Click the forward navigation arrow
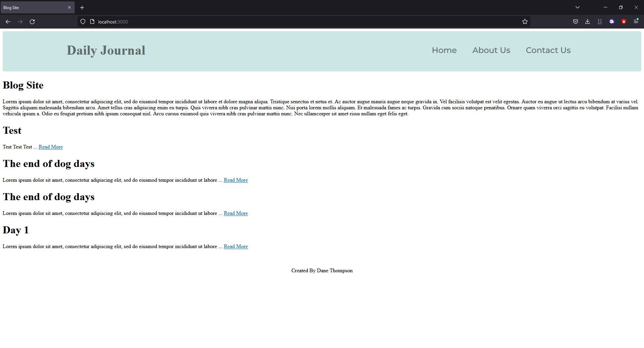The height and width of the screenshot is (348, 644). 20,22
